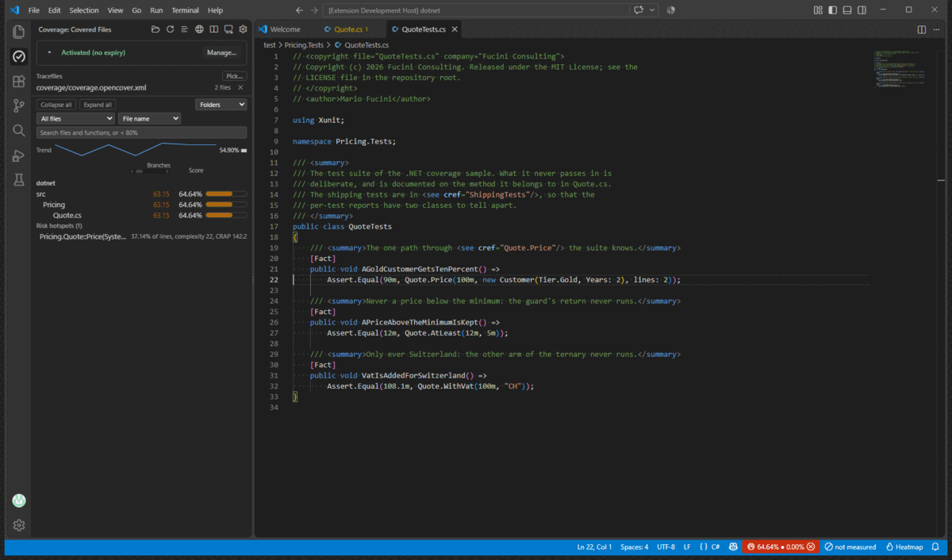Split the editor right
The height and width of the screenshot is (560, 952).
click(922, 29)
